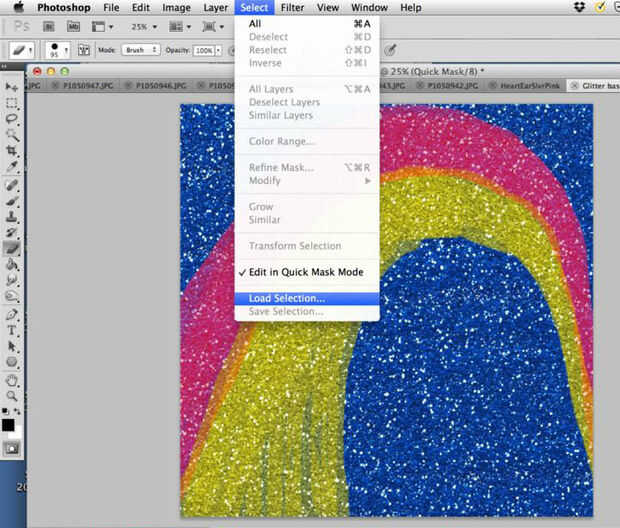The width and height of the screenshot is (620, 528).
Task: Toggle Quick Mask button in toolbox
Action: 12,449
